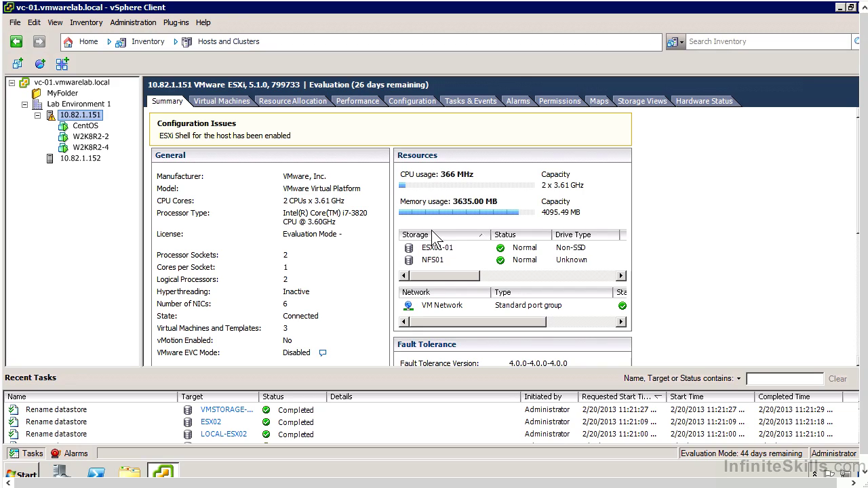Open Server Manager from the taskbar
Screen dimensions: 868x488
coord(62,473)
